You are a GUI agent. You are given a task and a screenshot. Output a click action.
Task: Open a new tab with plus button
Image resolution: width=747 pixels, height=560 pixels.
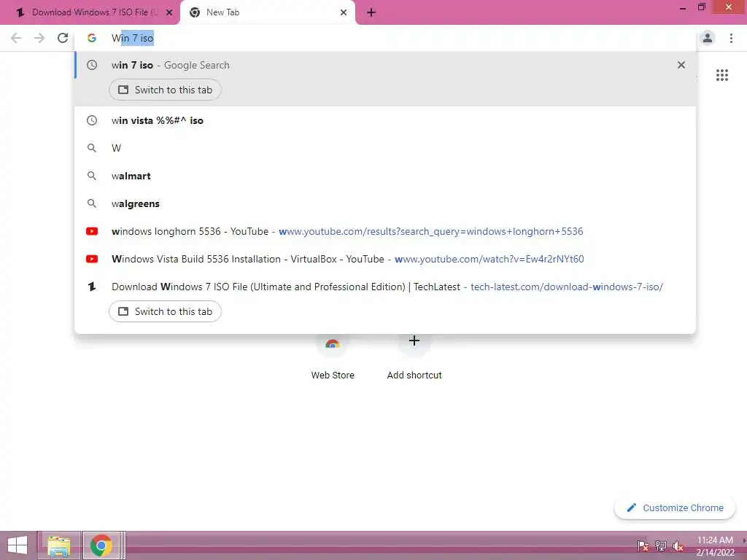tap(371, 12)
